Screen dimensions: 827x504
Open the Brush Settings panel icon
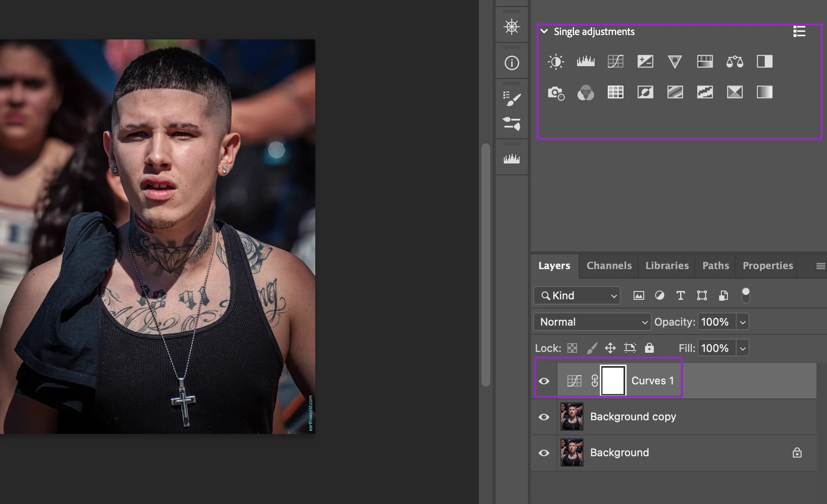[512, 99]
